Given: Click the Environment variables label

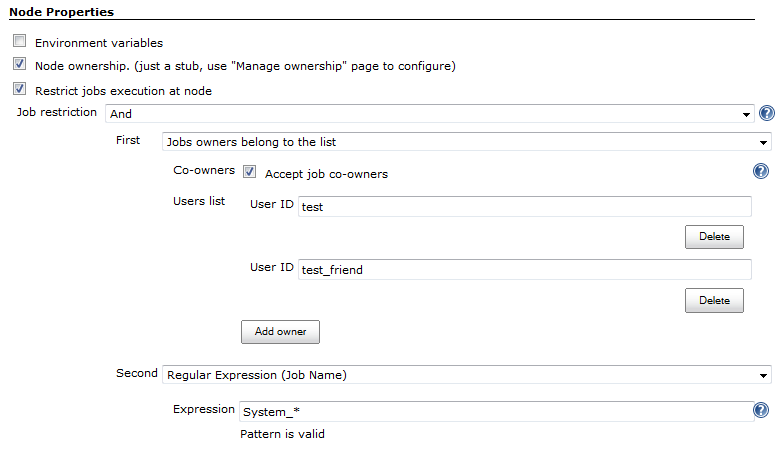Looking at the screenshot, I should (x=99, y=43).
